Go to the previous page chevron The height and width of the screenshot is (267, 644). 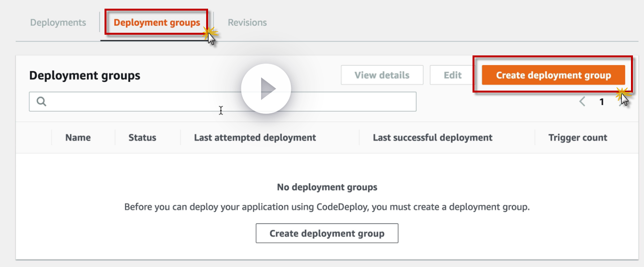582,102
